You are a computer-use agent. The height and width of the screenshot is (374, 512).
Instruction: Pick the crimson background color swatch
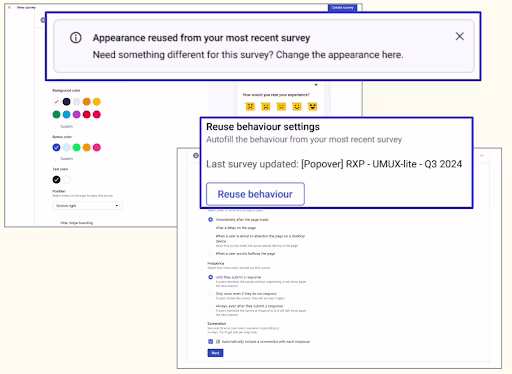point(97,114)
